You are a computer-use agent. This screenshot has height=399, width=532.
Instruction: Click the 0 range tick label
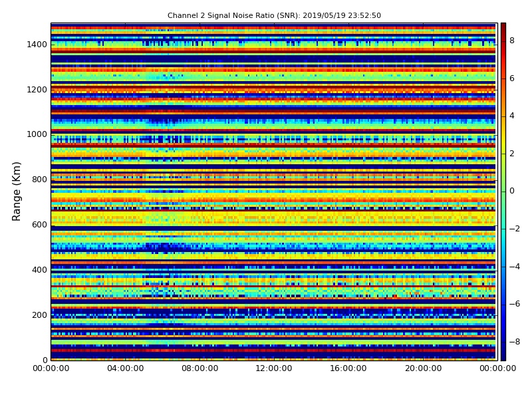pos(45,360)
